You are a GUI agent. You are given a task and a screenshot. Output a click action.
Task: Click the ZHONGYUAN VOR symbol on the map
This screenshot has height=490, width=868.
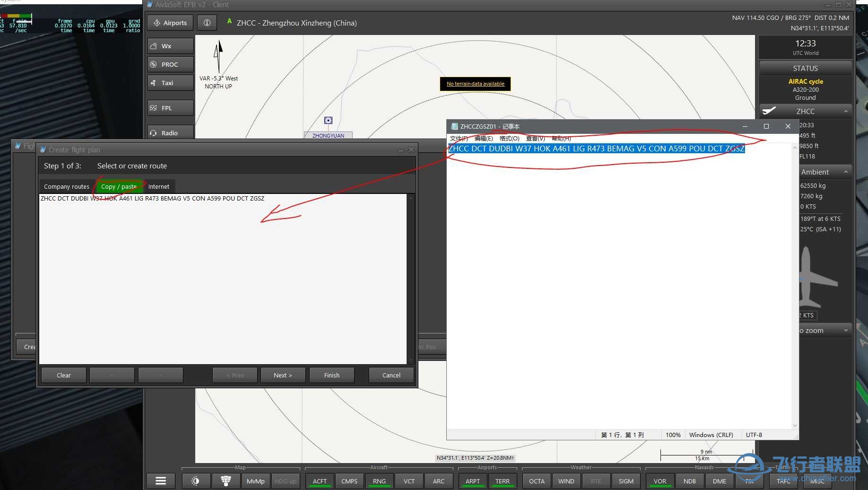click(328, 121)
